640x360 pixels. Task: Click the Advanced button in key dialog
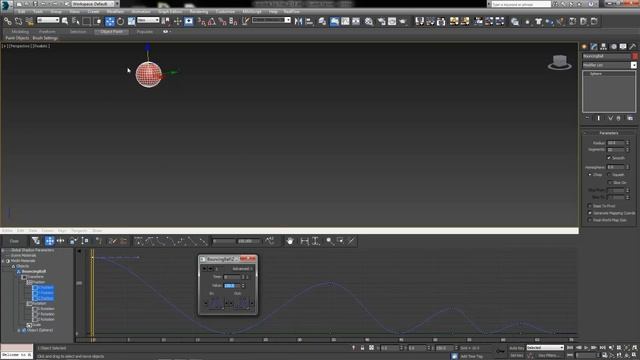[x=242, y=269]
